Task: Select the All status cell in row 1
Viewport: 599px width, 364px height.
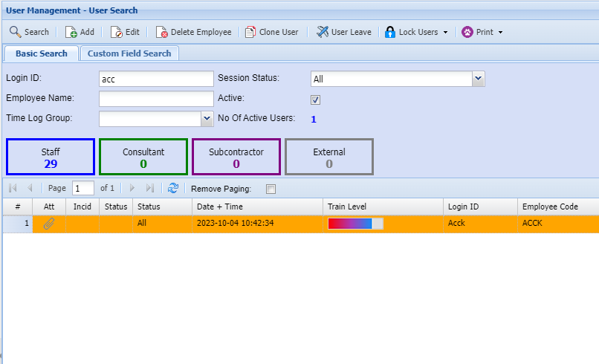Action: (162, 224)
